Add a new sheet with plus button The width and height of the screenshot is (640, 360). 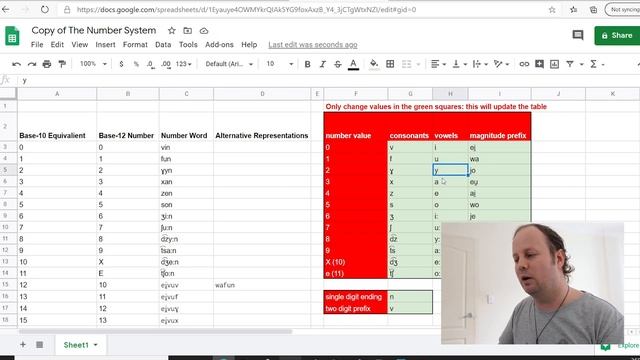pyautogui.click(x=23, y=345)
